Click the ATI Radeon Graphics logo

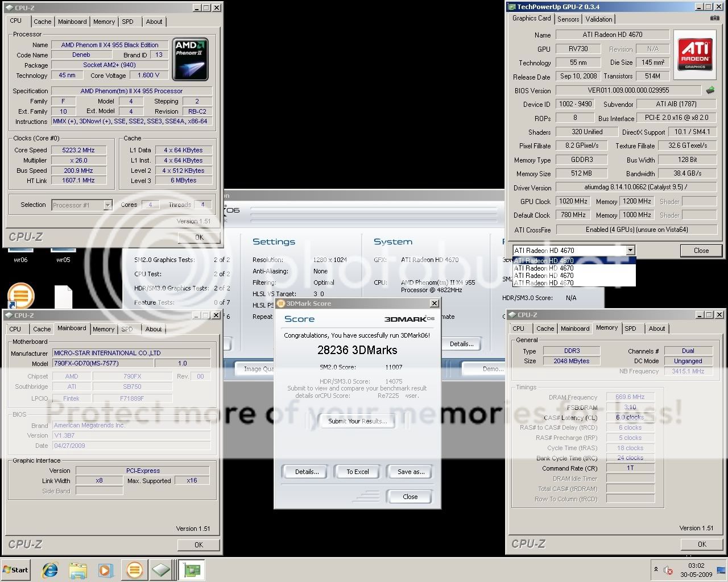point(694,55)
